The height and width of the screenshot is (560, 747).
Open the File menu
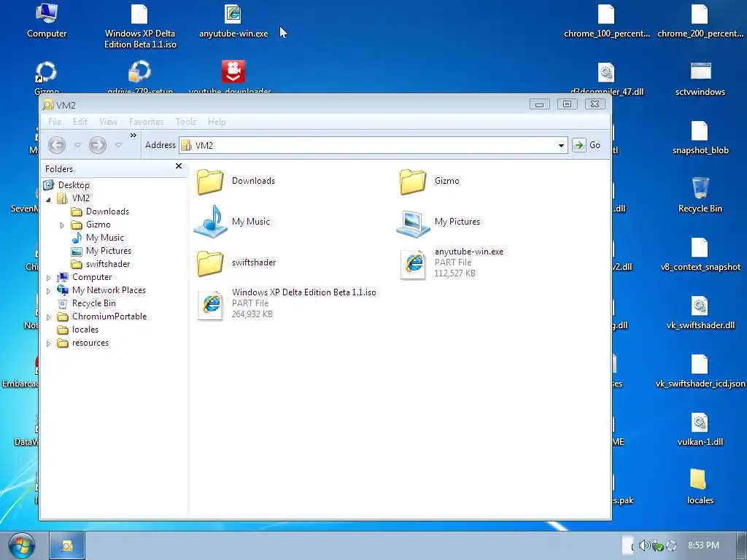pos(55,122)
